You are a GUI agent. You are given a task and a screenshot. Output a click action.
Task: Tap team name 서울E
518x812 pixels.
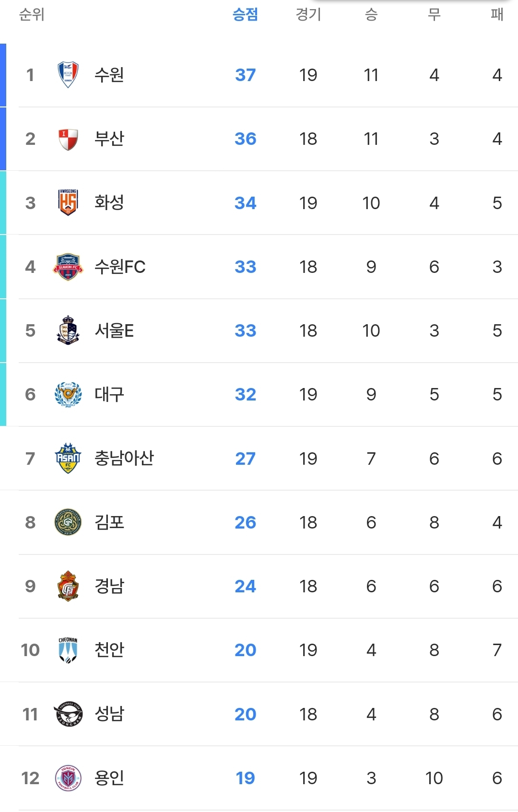[114, 330]
